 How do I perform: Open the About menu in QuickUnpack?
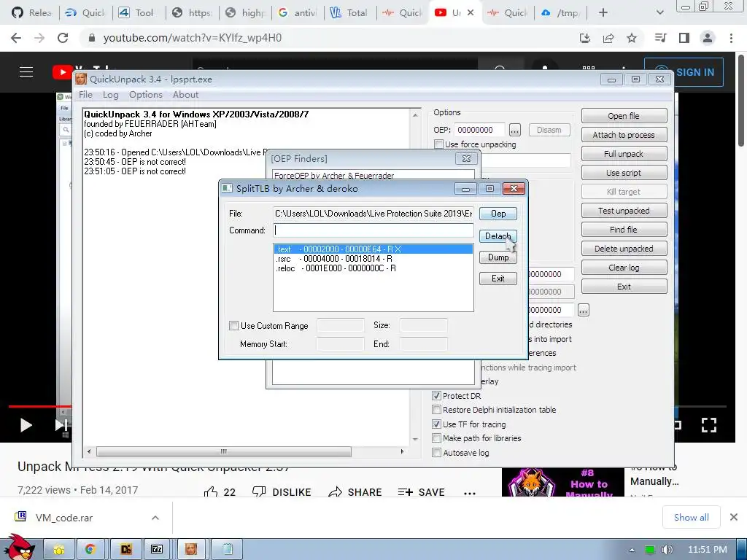pos(185,95)
